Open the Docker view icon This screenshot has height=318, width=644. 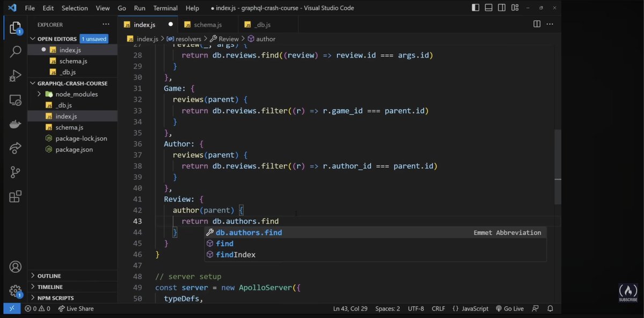tap(16, 124)
